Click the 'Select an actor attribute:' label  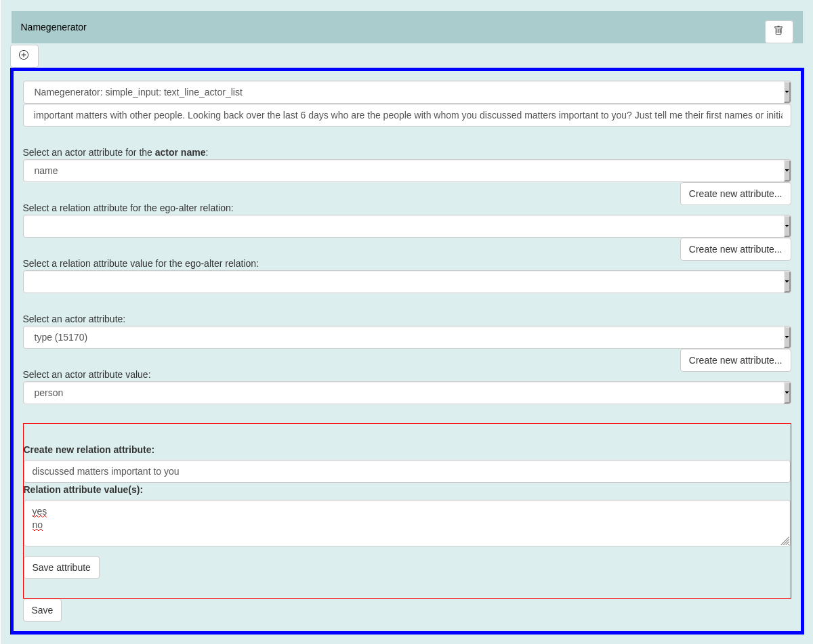(x=74, y=319)
